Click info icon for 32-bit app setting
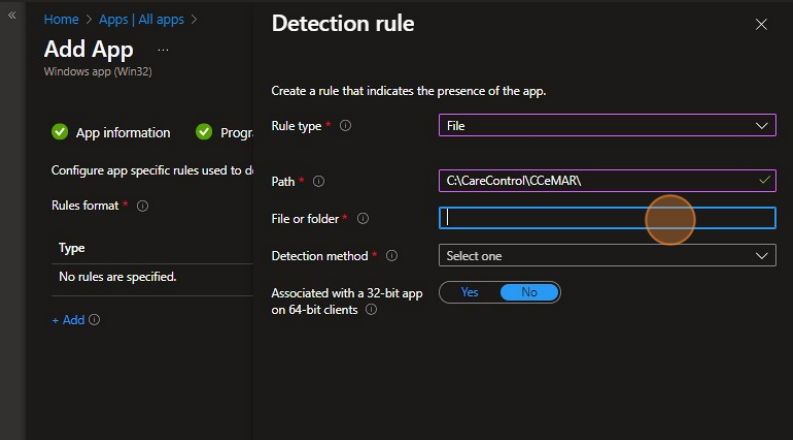Screen dimensions: 793x440 371,310
